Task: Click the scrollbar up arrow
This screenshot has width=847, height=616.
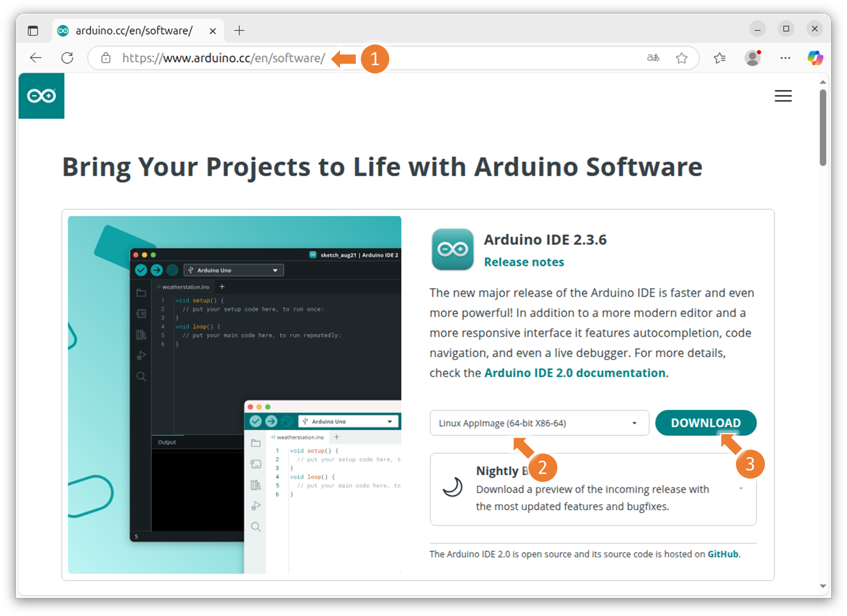Action: 823,82
